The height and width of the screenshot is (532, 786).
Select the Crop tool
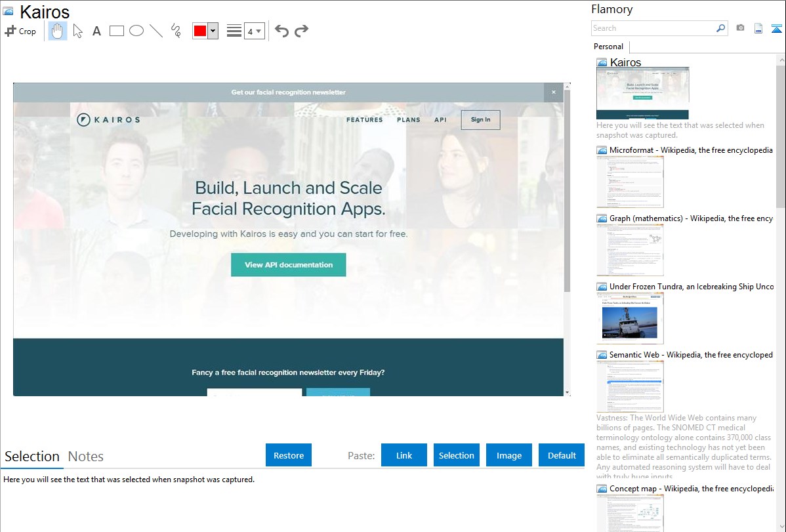(x=20, y=31)
